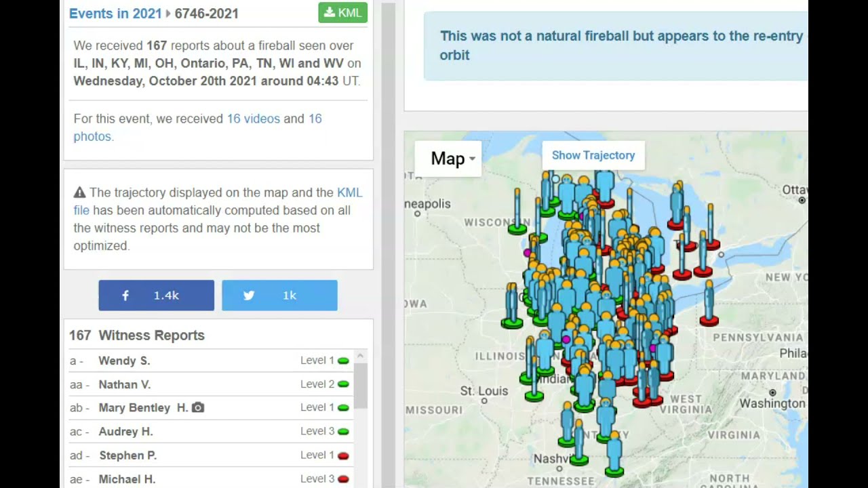Click the red level marker for Stephen P.
Viewport: 868px width, 488px height.
[x=343, y=455]
